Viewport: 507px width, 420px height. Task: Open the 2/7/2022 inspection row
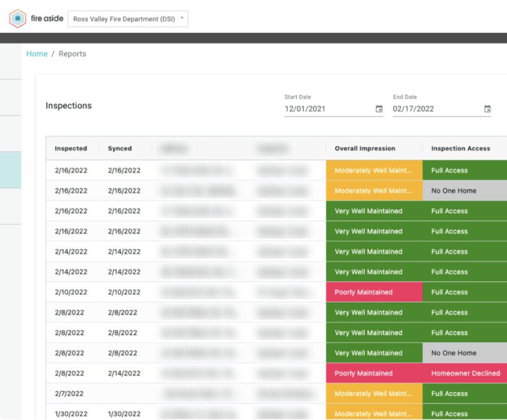coord(277,394)
